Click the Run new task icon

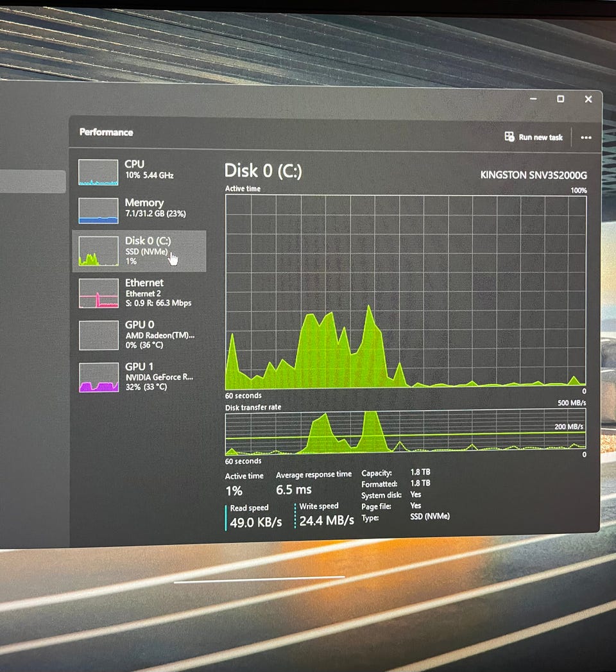(x=509, y=137)
